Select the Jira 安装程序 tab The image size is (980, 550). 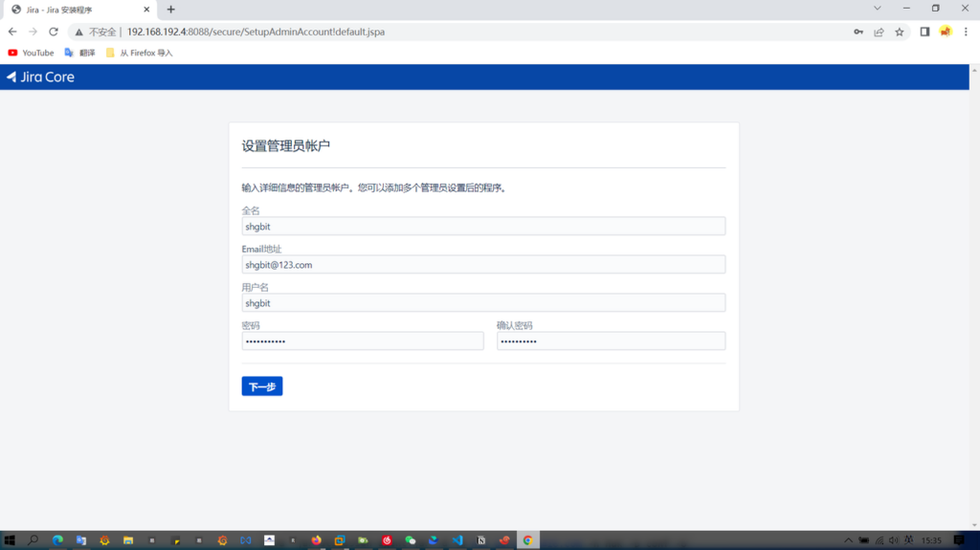(x=77, y=10)
